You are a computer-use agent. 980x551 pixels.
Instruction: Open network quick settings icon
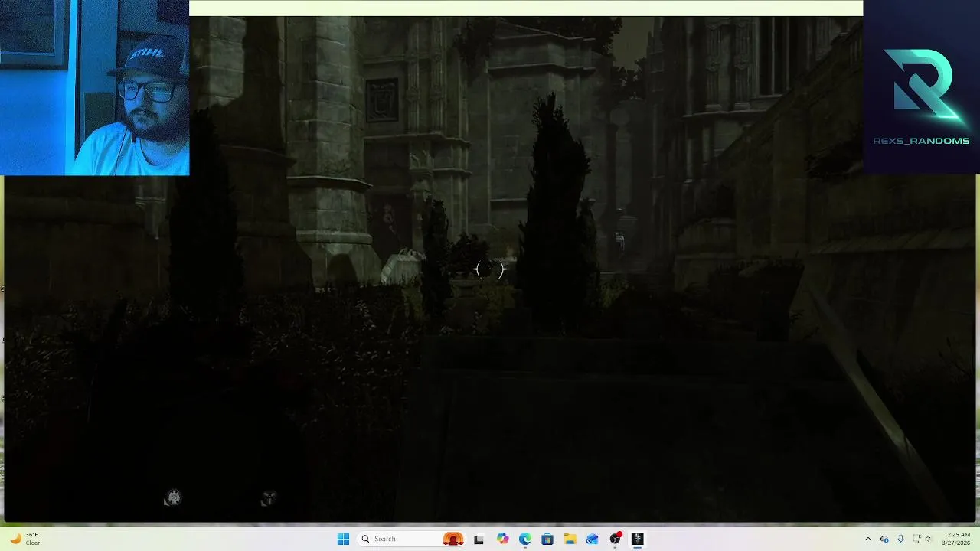(x=916, y=539)
